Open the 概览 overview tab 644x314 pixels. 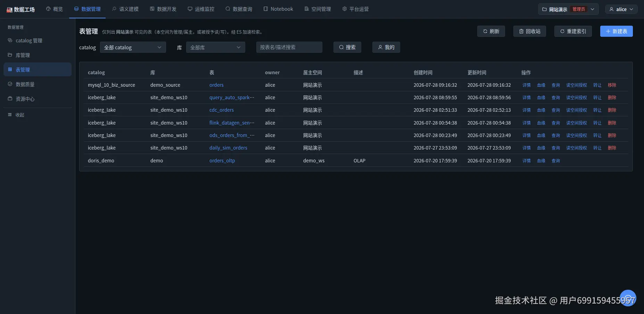pyautogui.click(x=55, y=9)
